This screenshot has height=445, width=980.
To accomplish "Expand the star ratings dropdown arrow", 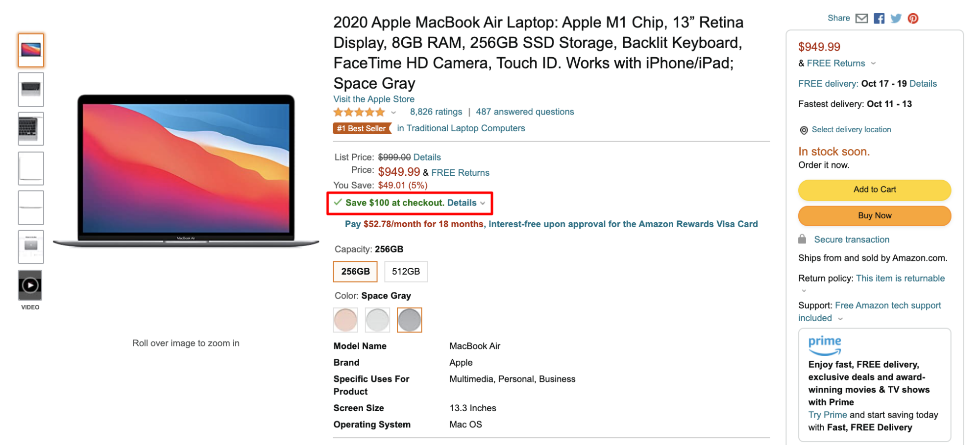I will click(x=393, y=113).
